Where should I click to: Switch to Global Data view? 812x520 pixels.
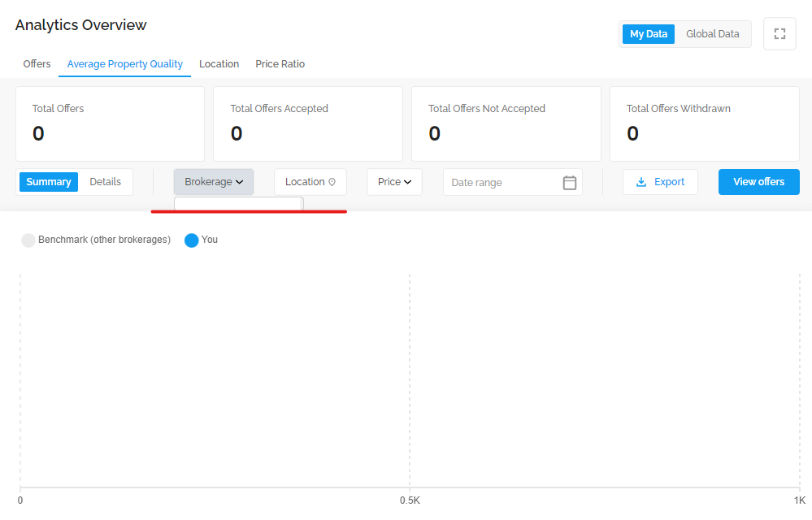coord(713,34)
